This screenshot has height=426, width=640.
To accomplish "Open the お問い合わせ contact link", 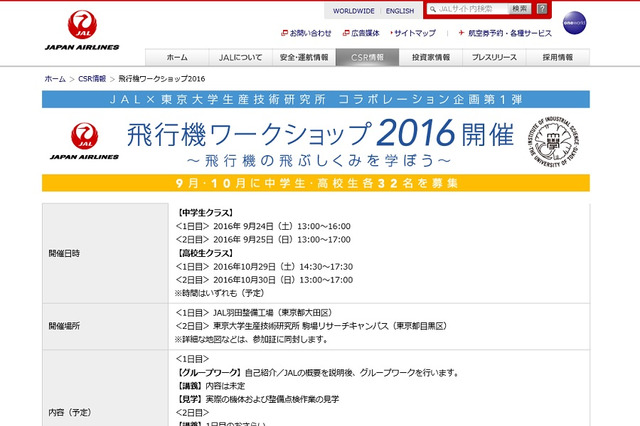I will [307, 33].
